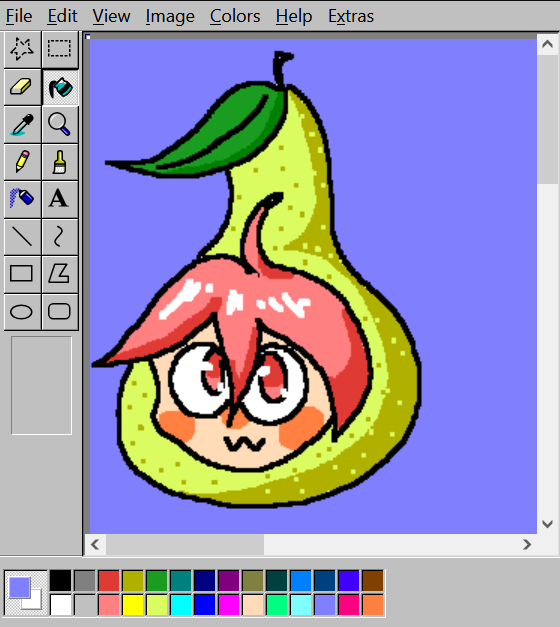Choose the Eraser tool
The image size is (560, 627).
pyautogui.click(x=22, y=87)
